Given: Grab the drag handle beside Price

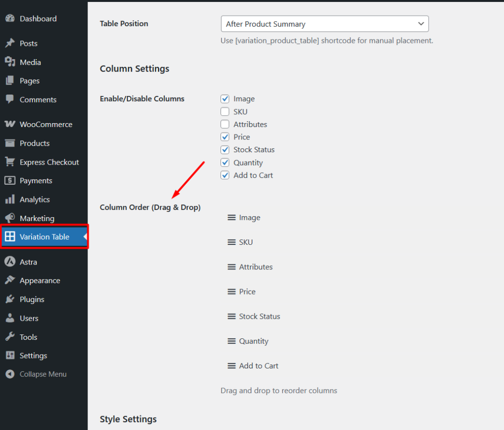Looking at the screenshot, I should pyautogui.click(x=232, y=292).
